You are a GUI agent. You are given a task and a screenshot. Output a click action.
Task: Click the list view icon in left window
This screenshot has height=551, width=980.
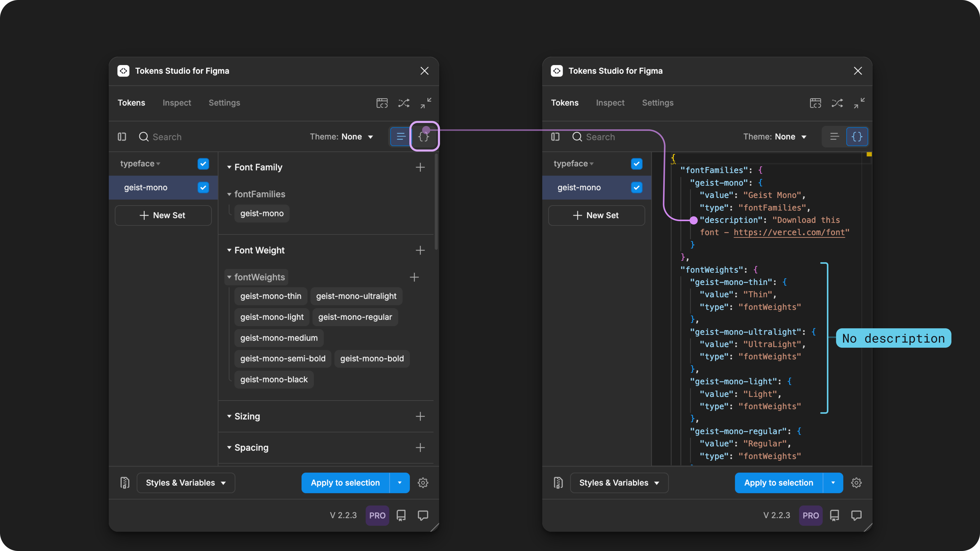(401, 136)
